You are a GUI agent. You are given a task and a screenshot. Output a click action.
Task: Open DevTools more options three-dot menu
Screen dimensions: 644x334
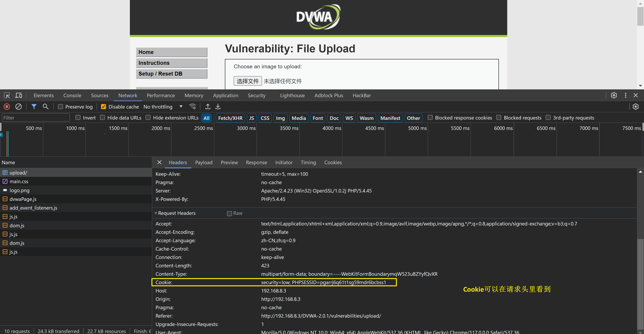(x=626, y=96)
